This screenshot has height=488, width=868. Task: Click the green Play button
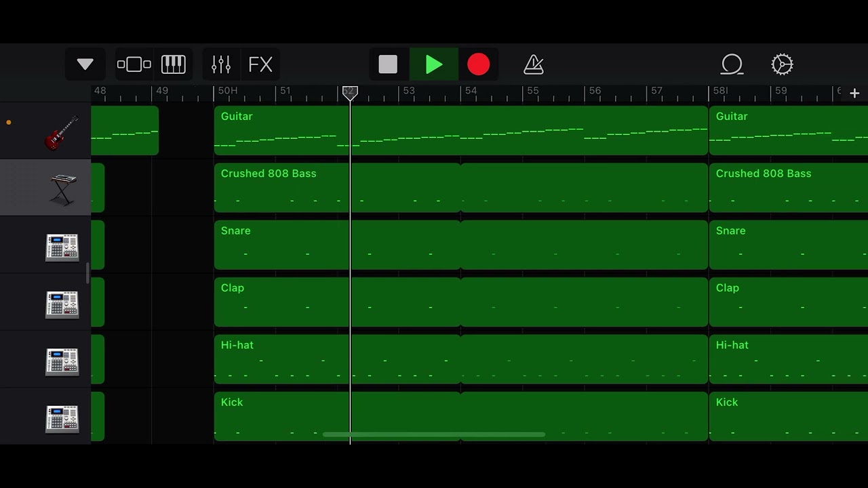click(x=434, y=64)
